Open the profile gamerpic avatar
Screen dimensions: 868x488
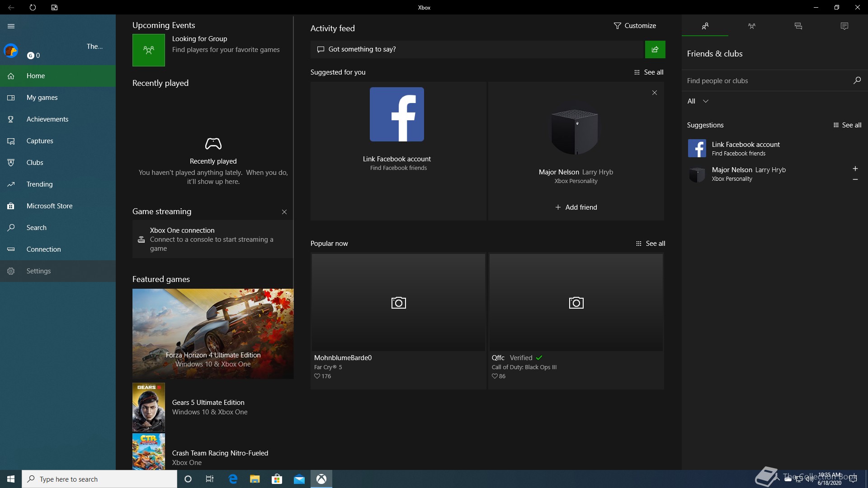(x=11, y=51)
